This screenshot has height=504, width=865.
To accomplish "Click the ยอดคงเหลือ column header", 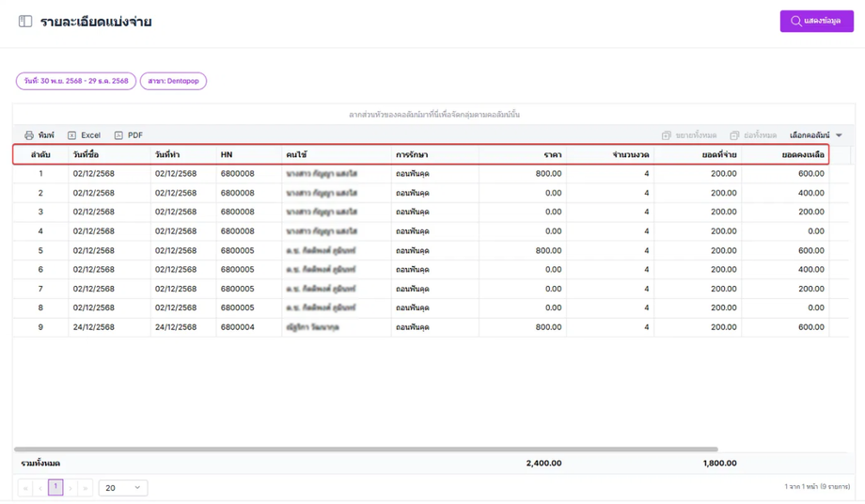I will click(x=803, y=154).
